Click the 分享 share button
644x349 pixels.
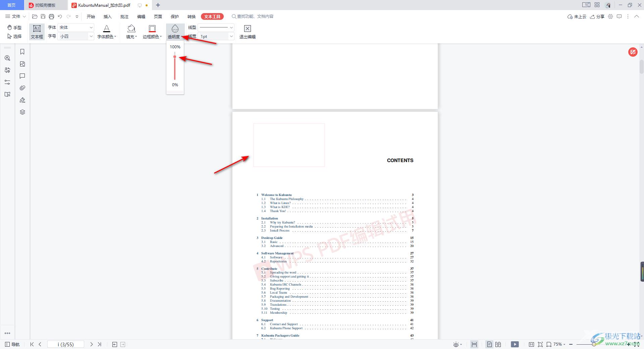[x=597, y=16]
